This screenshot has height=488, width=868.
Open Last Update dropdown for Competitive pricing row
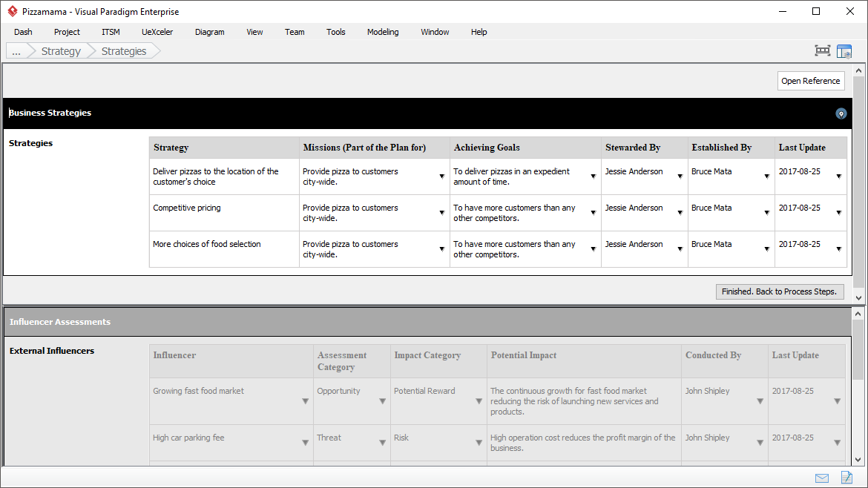[838, 213]
